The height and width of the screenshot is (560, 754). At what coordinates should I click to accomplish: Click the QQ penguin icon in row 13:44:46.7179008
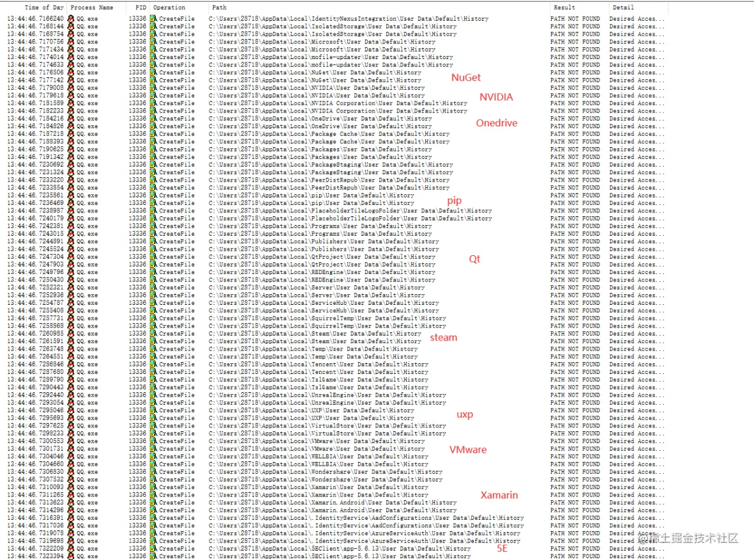(71, 88)
